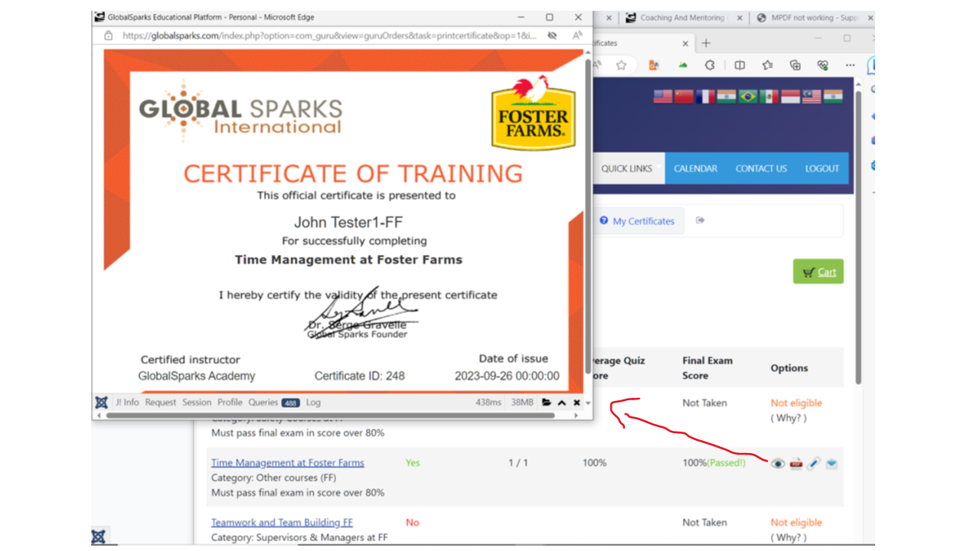Viewport: 980px width, 551px height.
Task: Click the 100%(Passed!) final exam score
Action: pos(714,463)
